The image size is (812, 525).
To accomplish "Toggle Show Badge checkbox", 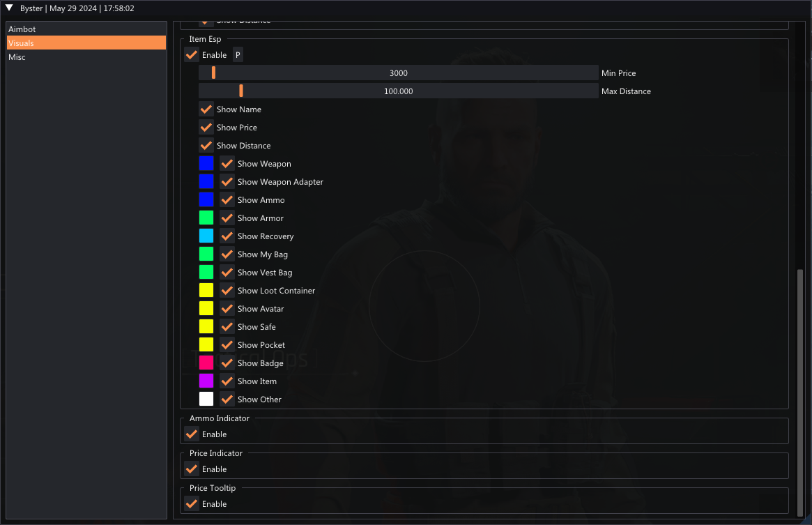I will [x=227, y=363].
